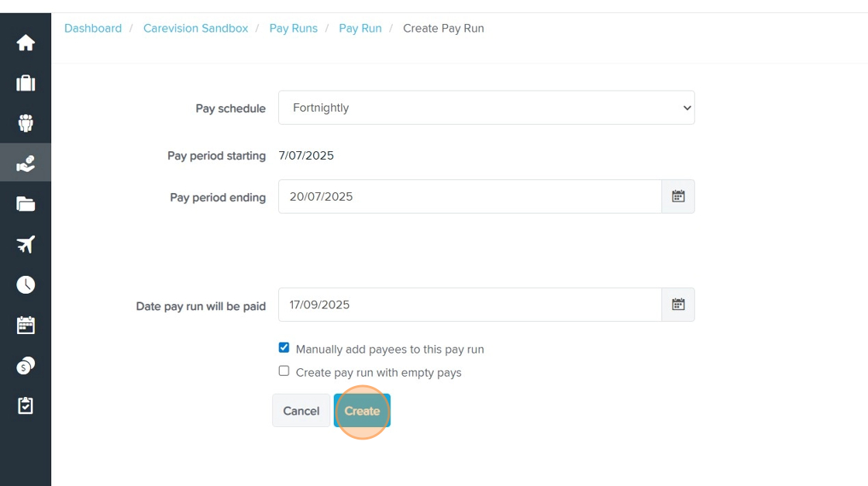The image size is (868, 486).
Task: Select the hand-holding-coin payroll icon
Action: (x=26, y=164)
